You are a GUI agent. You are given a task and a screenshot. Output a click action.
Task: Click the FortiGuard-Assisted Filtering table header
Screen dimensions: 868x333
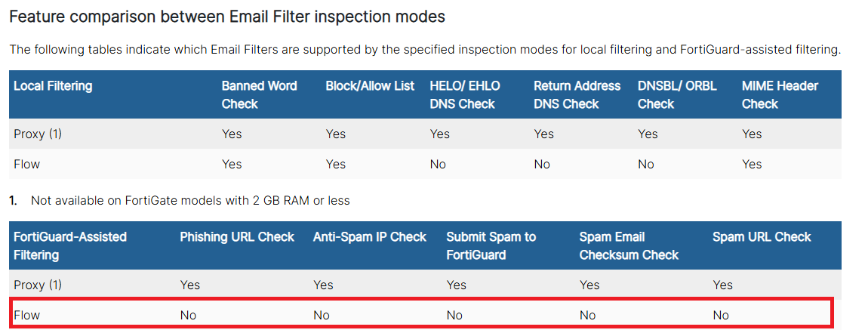tap(70, 245)
